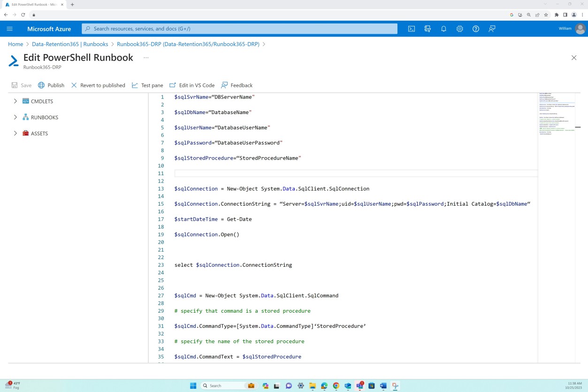Image resolution: width=588 pixels, height=392 pixels.
Task: Open Outlook from the taskbar
Action: [347, 385]
